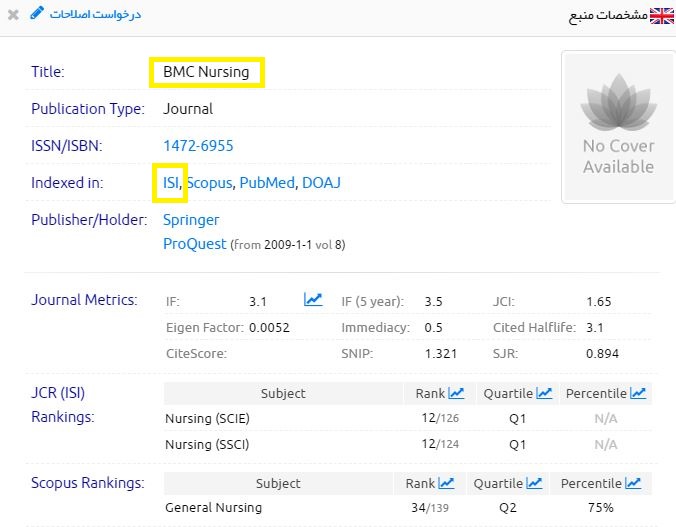Open JCR Rank trend chart icon

456,393
